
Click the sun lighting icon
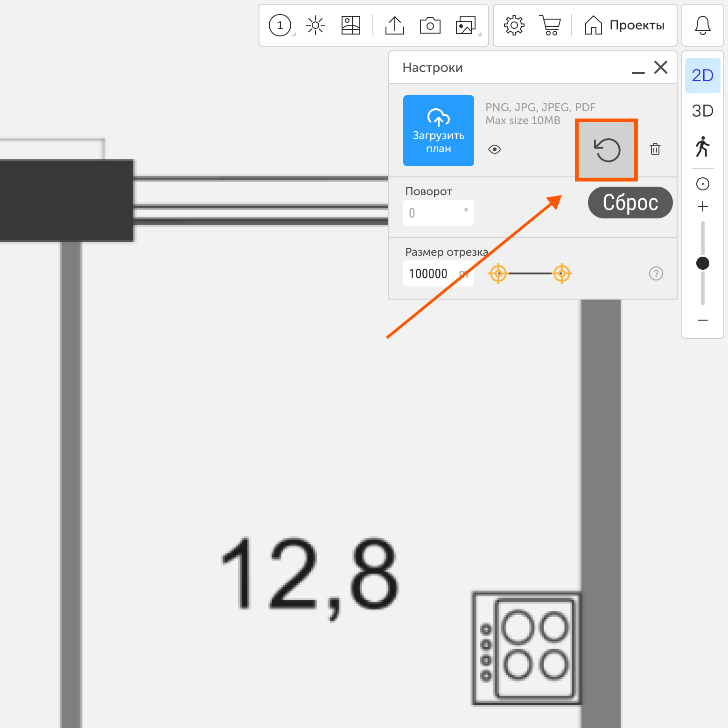click(315, 25)
